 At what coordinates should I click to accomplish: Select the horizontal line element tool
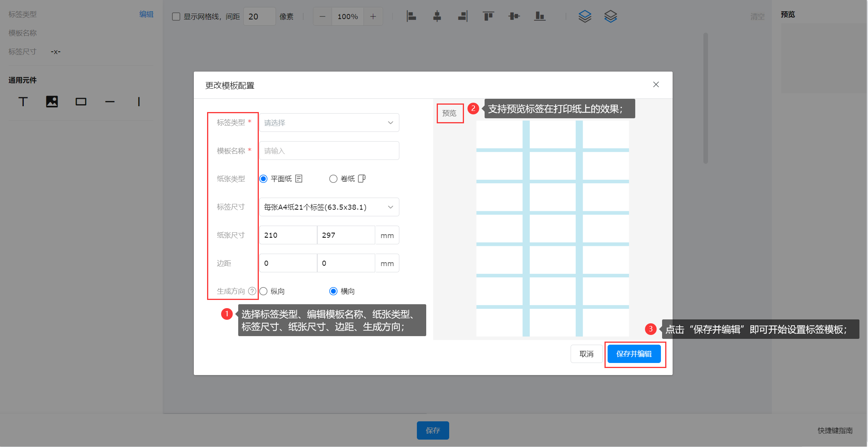click(110, 102)
